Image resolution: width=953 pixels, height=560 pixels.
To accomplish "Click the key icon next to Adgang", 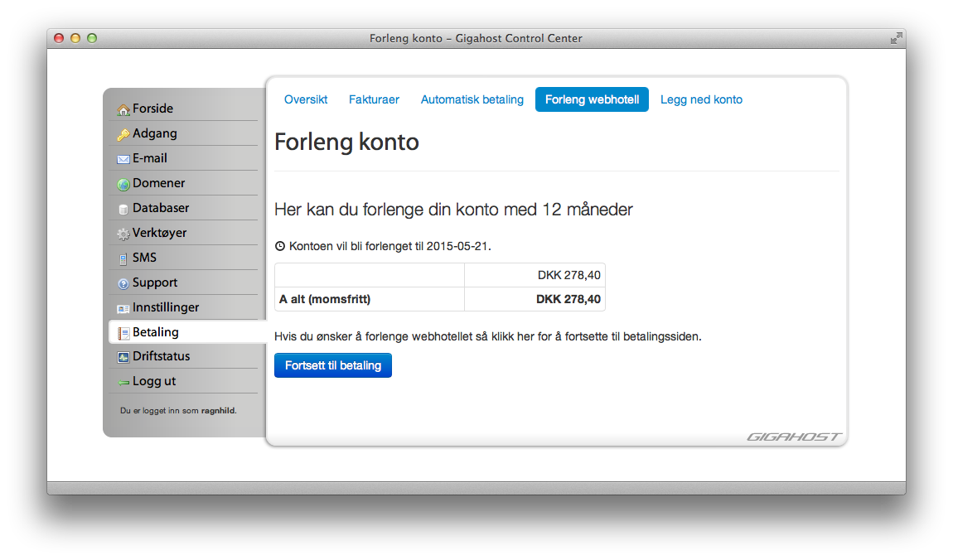I will pyautogui.click(x=123, y=134).
